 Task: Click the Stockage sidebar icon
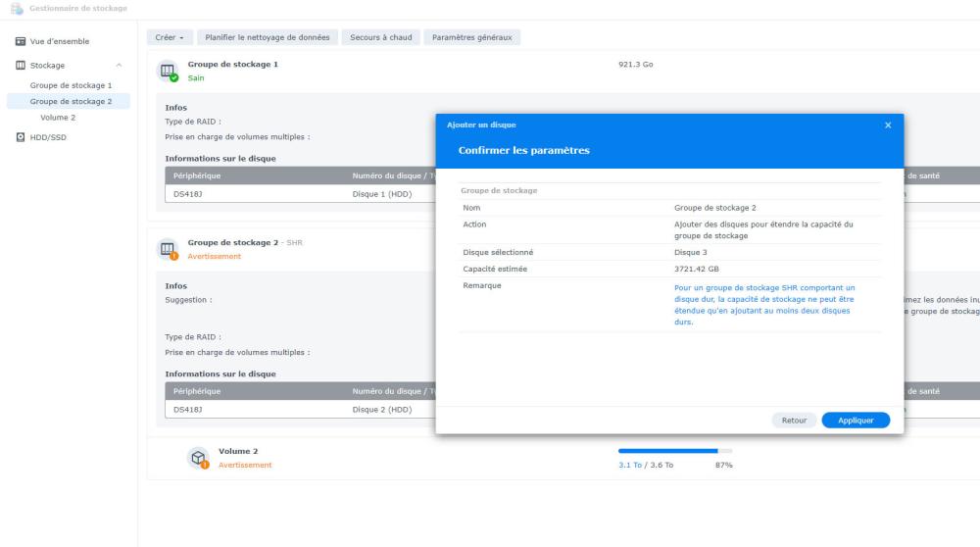(x=22, y=66)
